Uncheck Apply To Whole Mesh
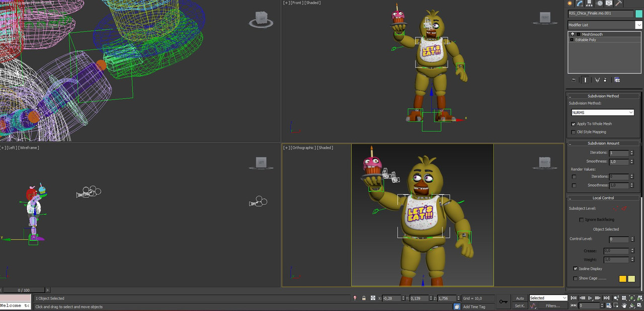The width and height of the screenshot is (644, 311). tap(574, 124)
